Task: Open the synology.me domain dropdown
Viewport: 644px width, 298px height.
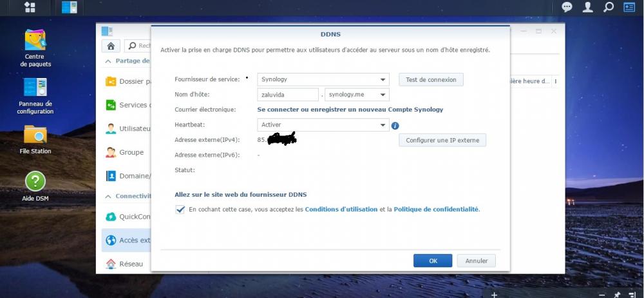Action: (357, 95)
